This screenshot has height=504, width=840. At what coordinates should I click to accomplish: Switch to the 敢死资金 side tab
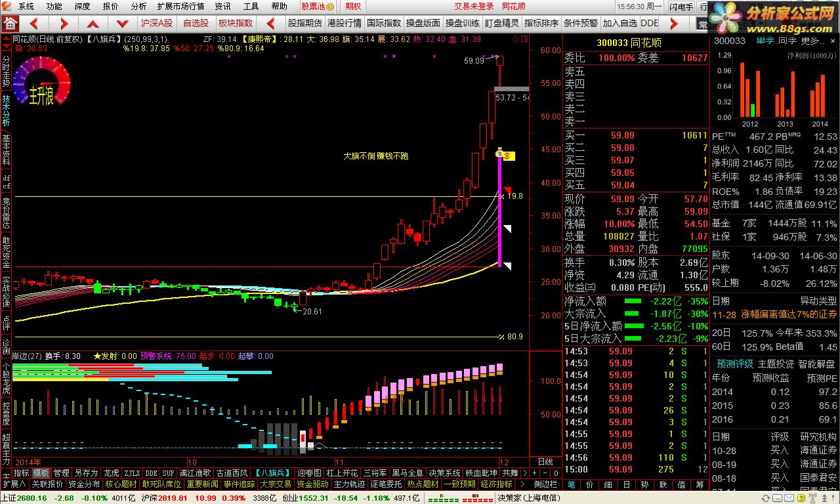coord(6,252)
